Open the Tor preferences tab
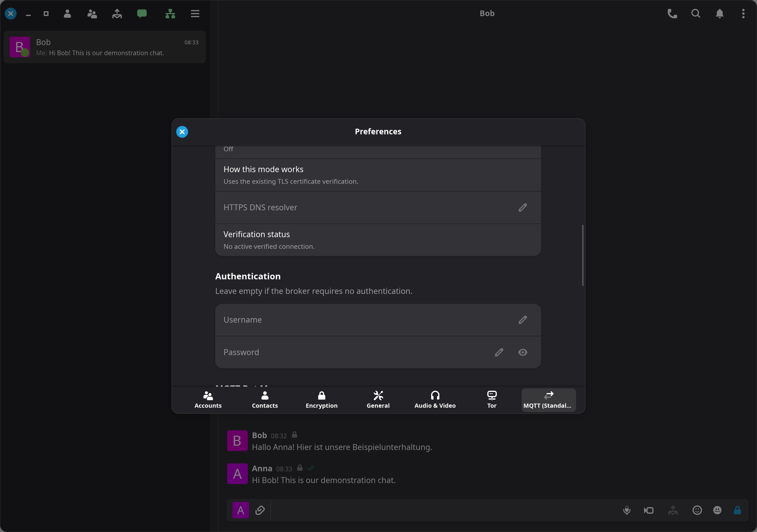The height and width of the screenshot is (532, 757). tap(491, 400)
